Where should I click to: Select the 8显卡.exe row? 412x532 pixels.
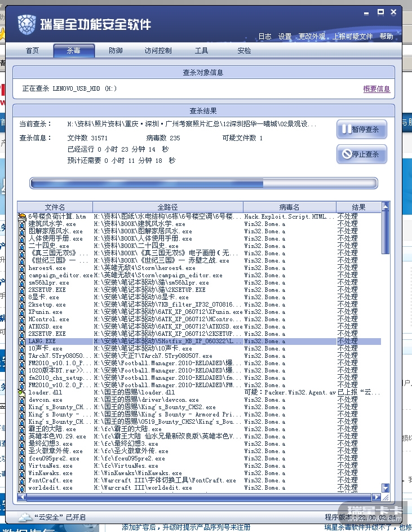point(200,297)
